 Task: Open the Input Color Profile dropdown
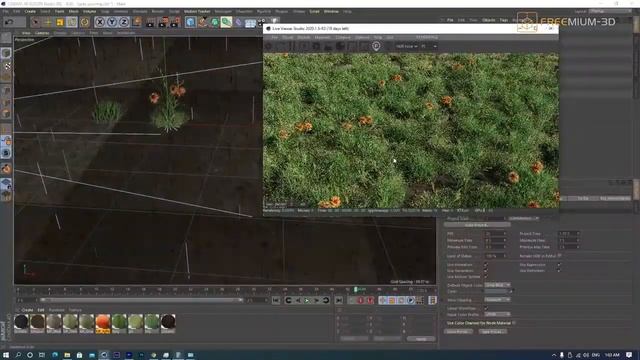pos(497,314)
